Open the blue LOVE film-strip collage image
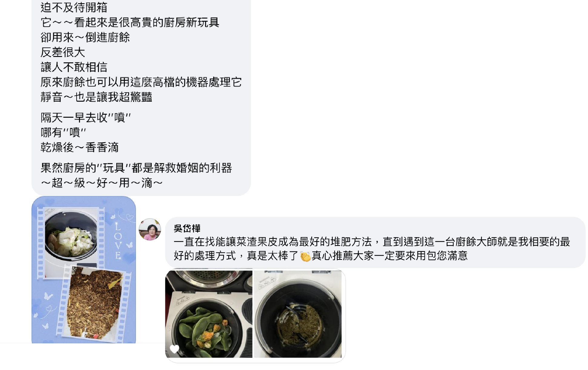588x370 pixels. [x=84, y=270]
